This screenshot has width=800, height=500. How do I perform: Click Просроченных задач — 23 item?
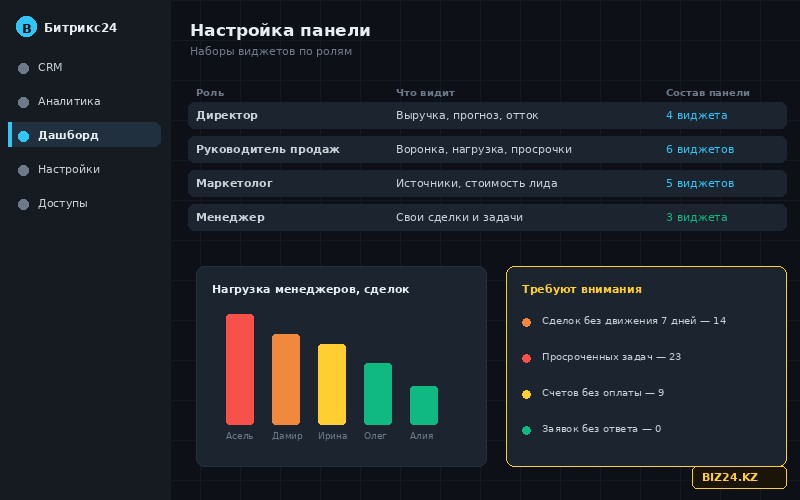(611, 357)
